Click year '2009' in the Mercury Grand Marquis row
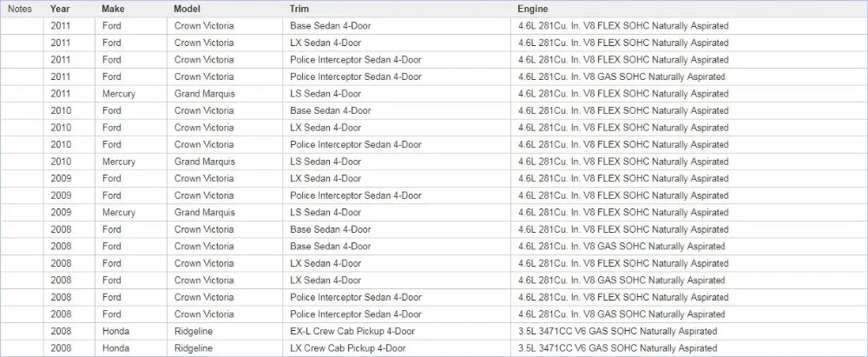868x357 pixels. [x=61, y=212]
